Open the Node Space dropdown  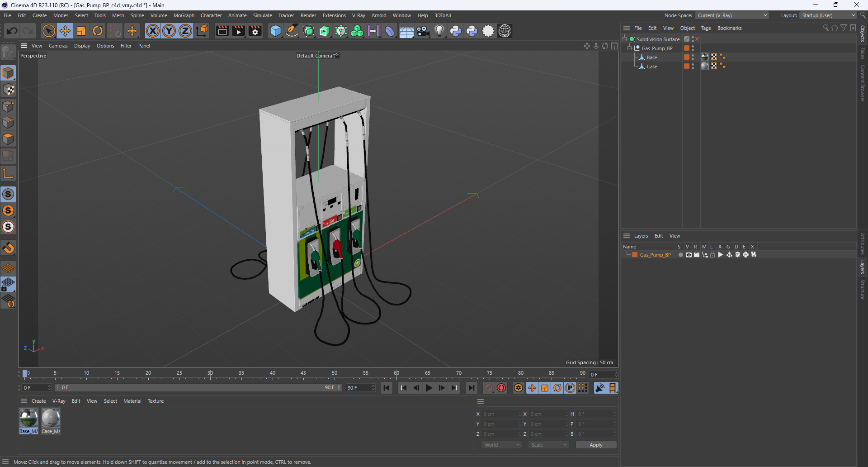tap(732, 15)
